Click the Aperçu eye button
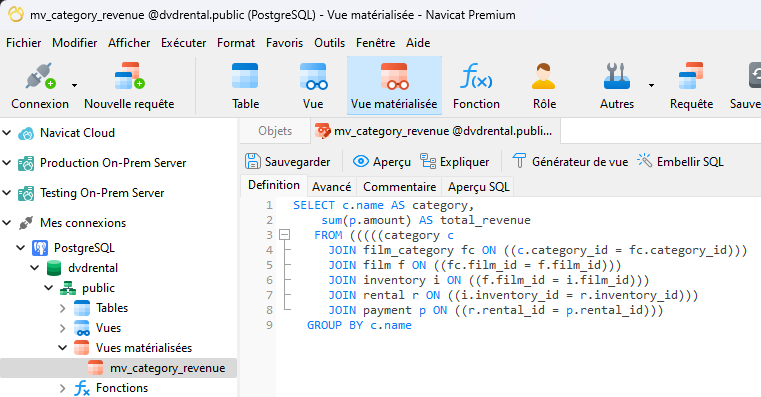This screenshot has height=397, width=761. click(x=381, y=162)
